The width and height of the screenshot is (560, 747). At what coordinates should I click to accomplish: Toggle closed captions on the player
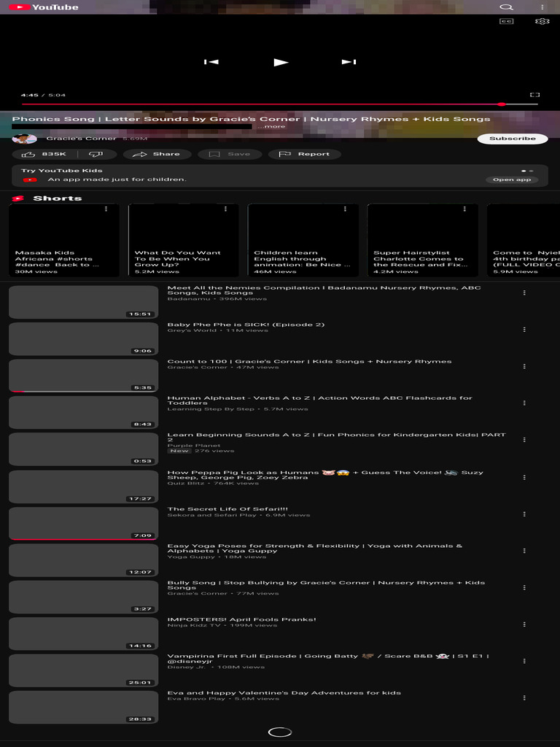pyautogui.click(x=506, y=21)
